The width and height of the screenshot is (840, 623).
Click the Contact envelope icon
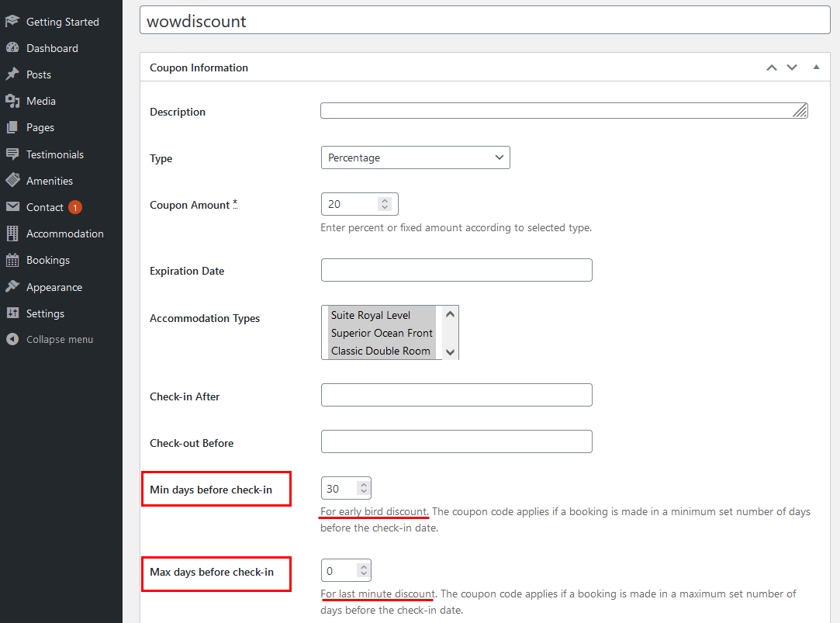(13, 207)
